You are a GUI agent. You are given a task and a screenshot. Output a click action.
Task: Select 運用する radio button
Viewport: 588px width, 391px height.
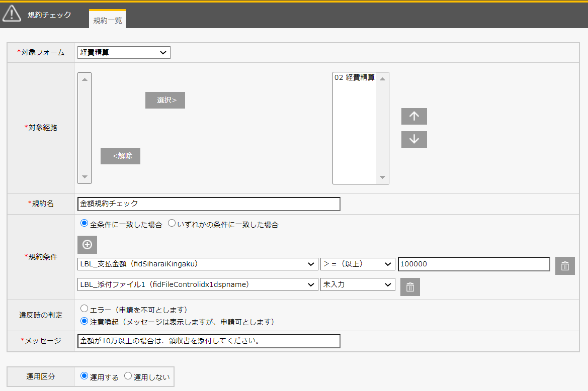[x=84, y=375]
